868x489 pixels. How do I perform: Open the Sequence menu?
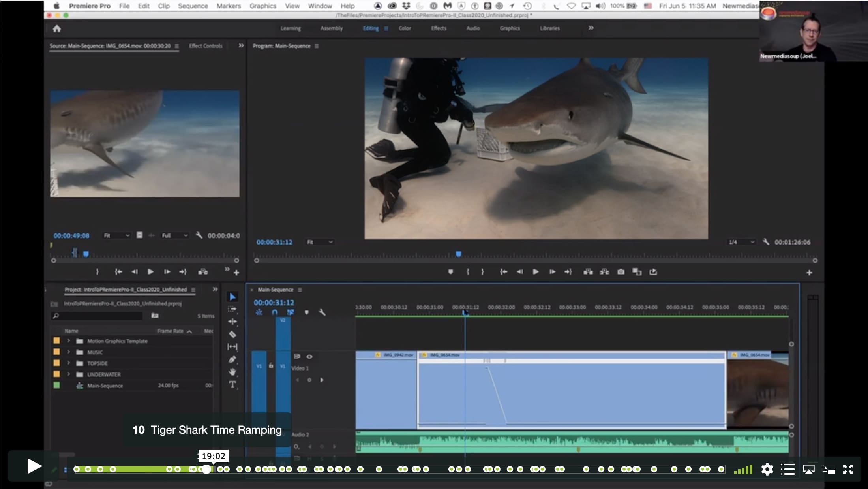pos(193,6)
